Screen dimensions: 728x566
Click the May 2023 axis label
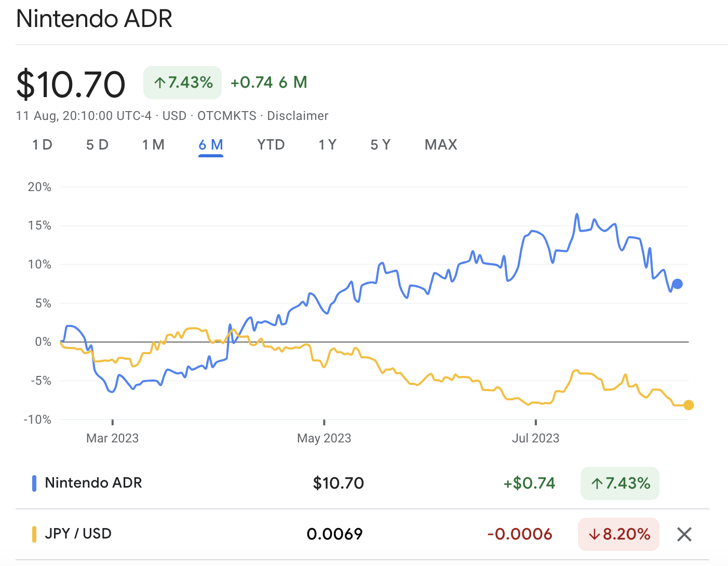click(324, 438)
